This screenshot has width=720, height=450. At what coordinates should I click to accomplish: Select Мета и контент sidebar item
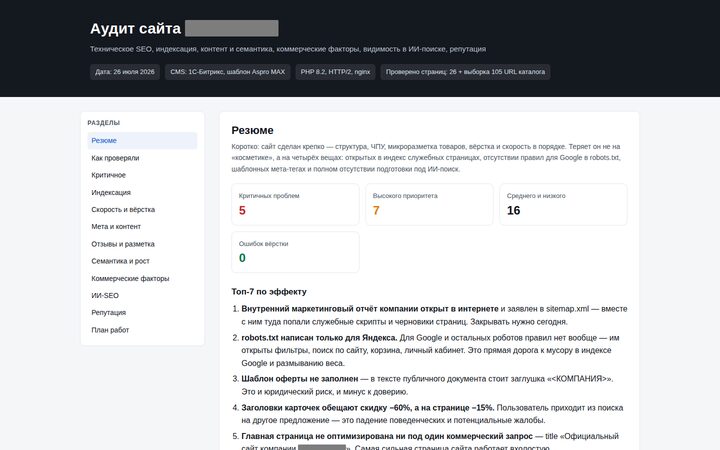click(142, 226)
